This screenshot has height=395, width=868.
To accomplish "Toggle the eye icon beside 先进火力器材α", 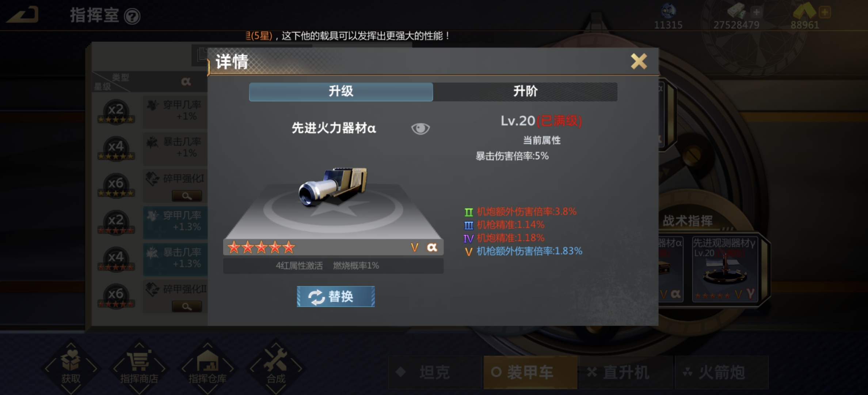I will (420, 128).
